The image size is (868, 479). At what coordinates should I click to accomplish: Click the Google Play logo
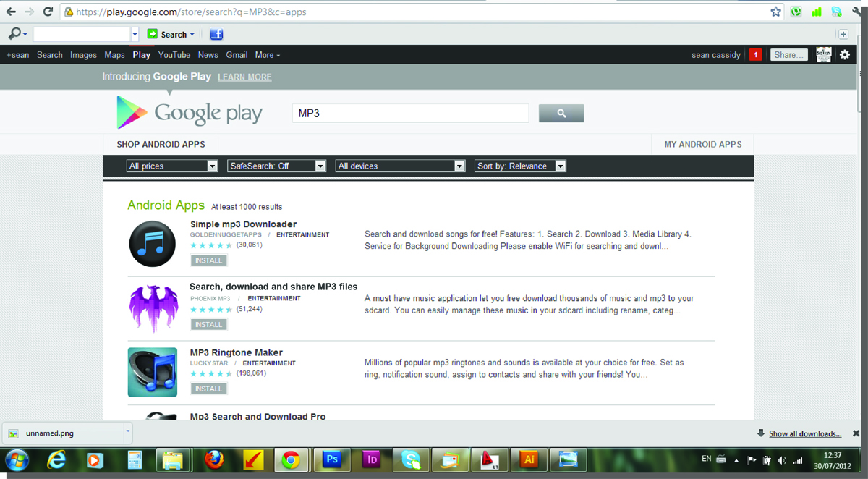click(190, 113)
